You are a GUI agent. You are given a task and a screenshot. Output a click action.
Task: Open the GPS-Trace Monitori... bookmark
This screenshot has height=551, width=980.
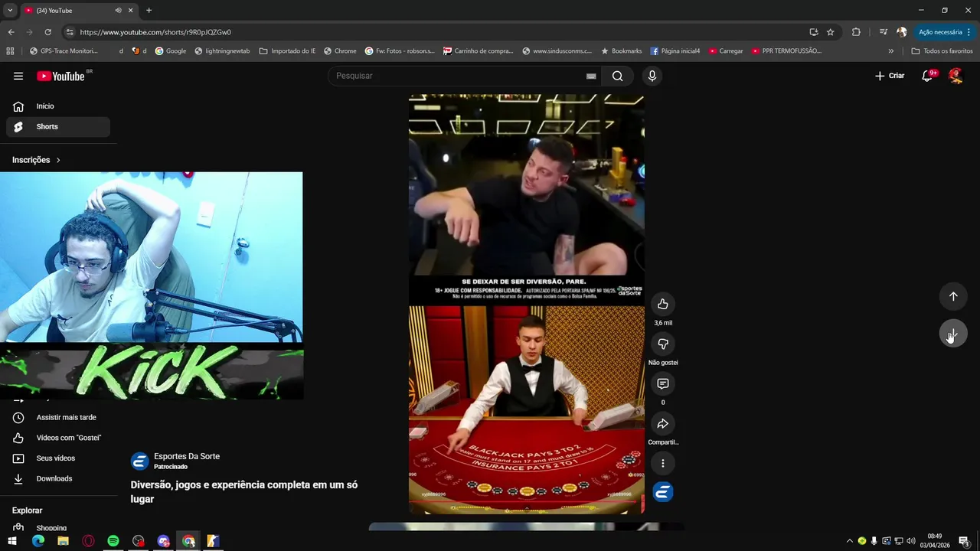click(x=64, y=51)
